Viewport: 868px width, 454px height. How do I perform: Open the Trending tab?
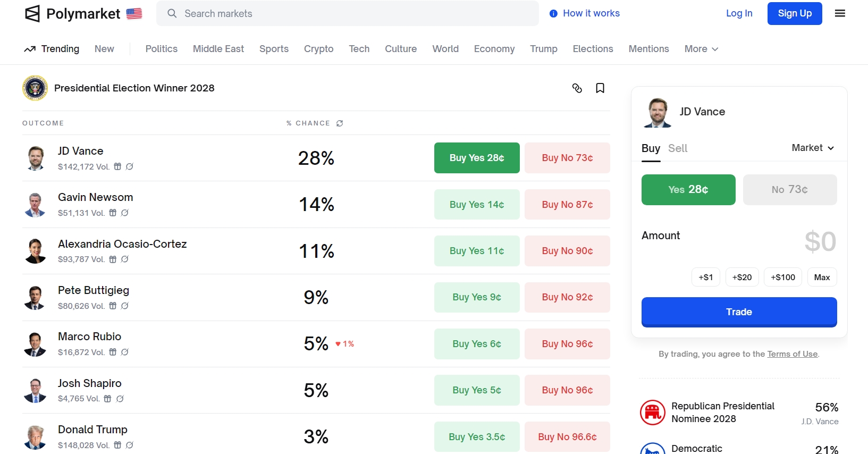click(x=52, y=49)
